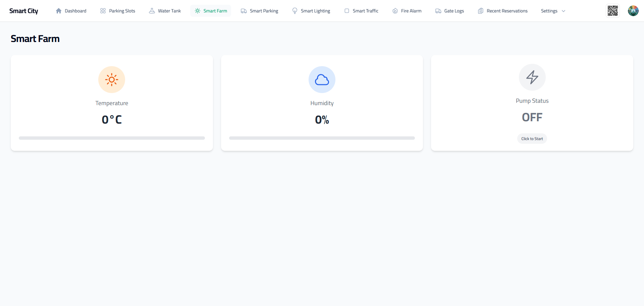Open Smart Traffic page
Viewport: 644px width, 306px height.
tap(361, 11)
